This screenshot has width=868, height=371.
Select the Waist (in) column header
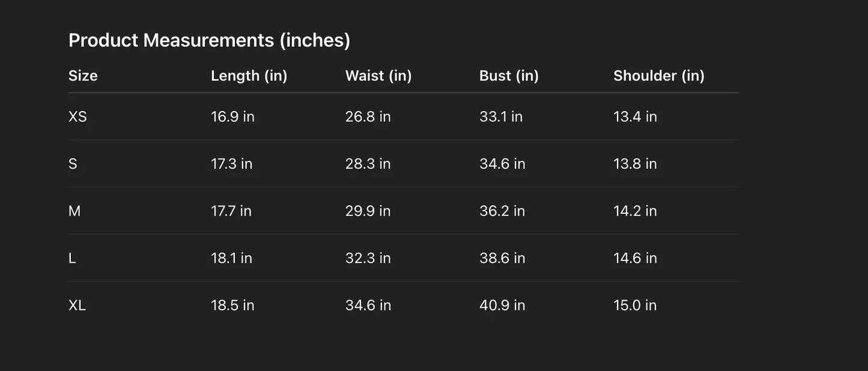coord(378,76)
